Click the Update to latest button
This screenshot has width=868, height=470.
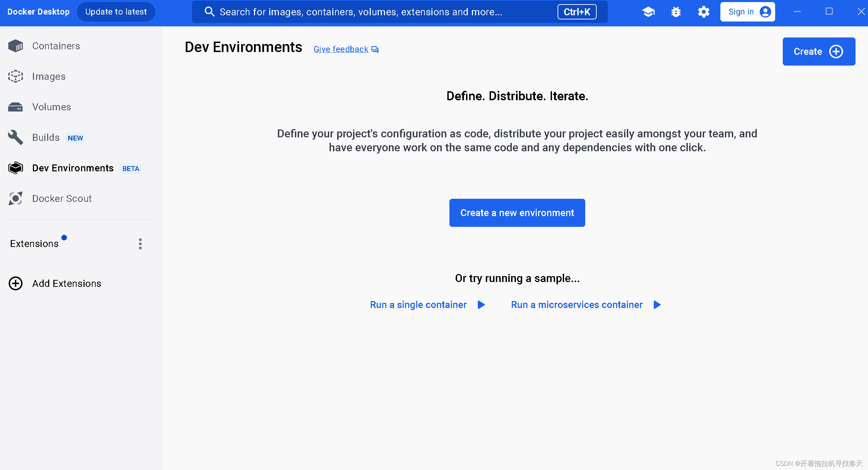click(x=116, y=12)
